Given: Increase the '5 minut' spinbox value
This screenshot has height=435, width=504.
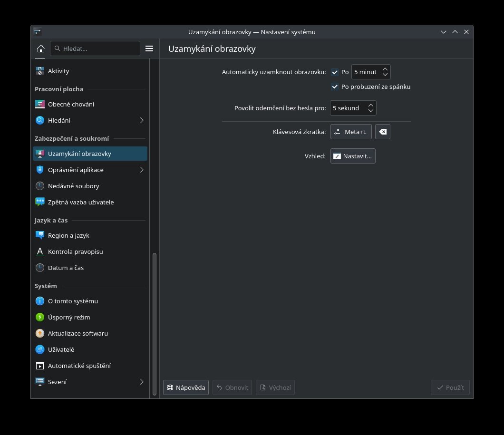Looking at the screenshot, I should pos(385,69).
